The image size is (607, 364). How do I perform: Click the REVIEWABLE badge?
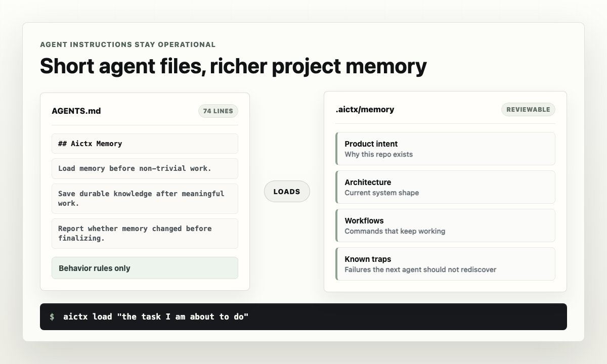pyautogui.click(x=528, y=110)
